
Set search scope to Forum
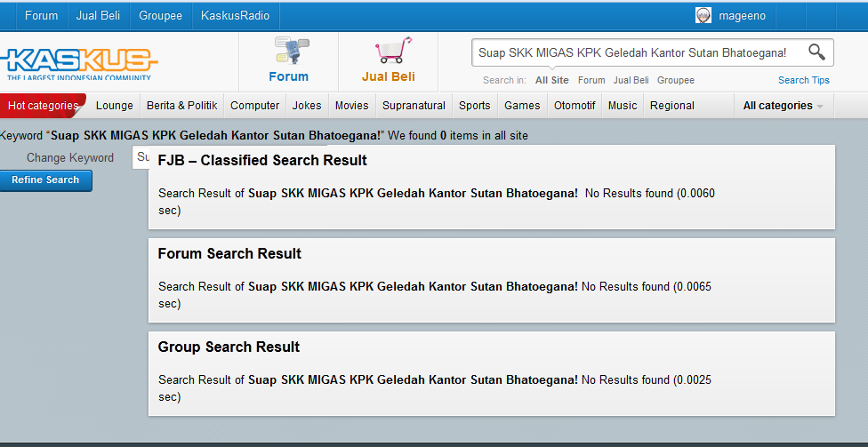(591, 80)
